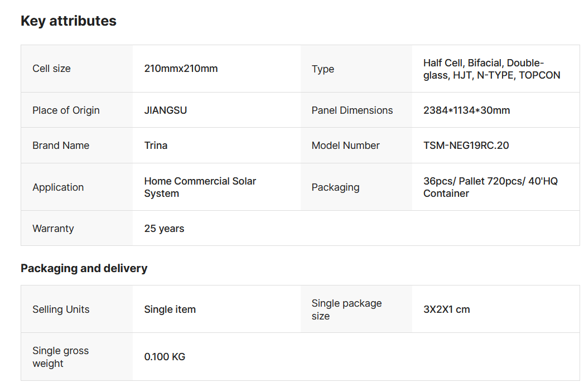The height and width of the screenshot is (392, 584).
Task: Click the "Packaging and delivery" heading
Action: [84, 268]
